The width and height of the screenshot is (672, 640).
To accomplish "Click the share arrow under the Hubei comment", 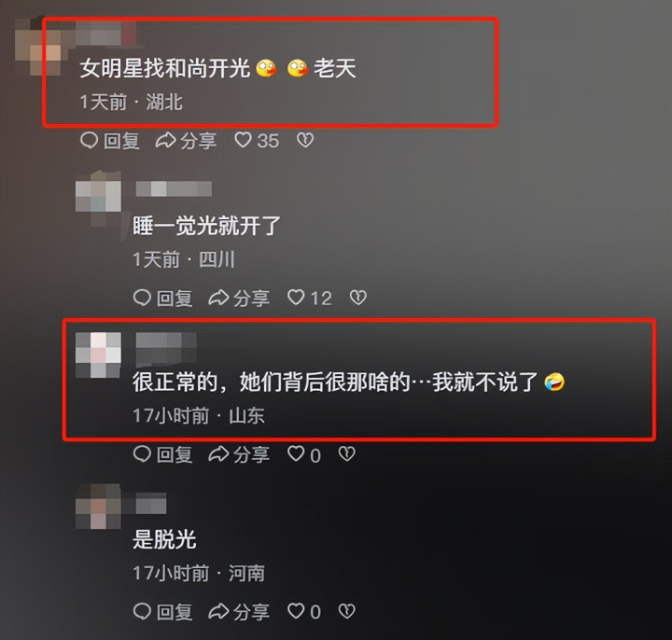I will [x=186, y=141].
